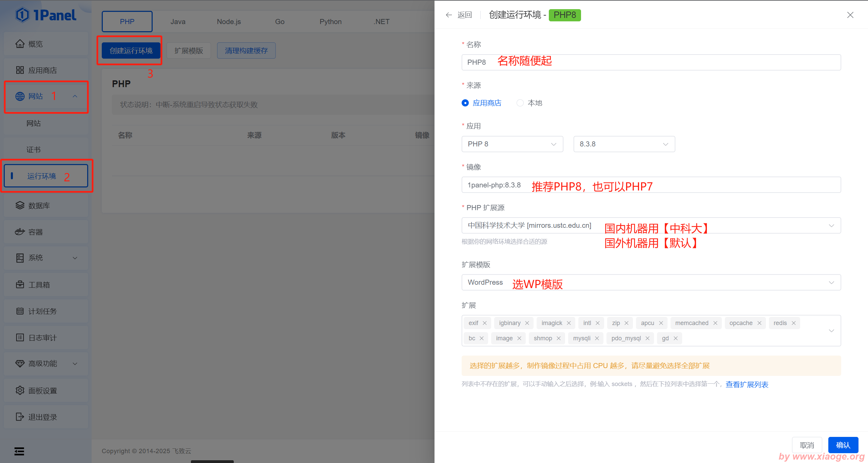The width and height of the screenshot is (868, 463).
Task: Open 应用商店 app store grid icon
Action: [x=20, y=70]
